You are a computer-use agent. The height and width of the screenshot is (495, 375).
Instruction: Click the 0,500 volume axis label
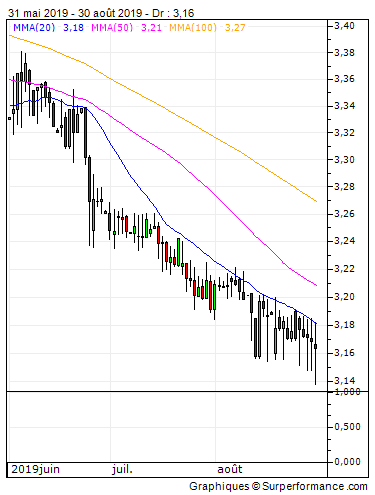tap(347, 427)
